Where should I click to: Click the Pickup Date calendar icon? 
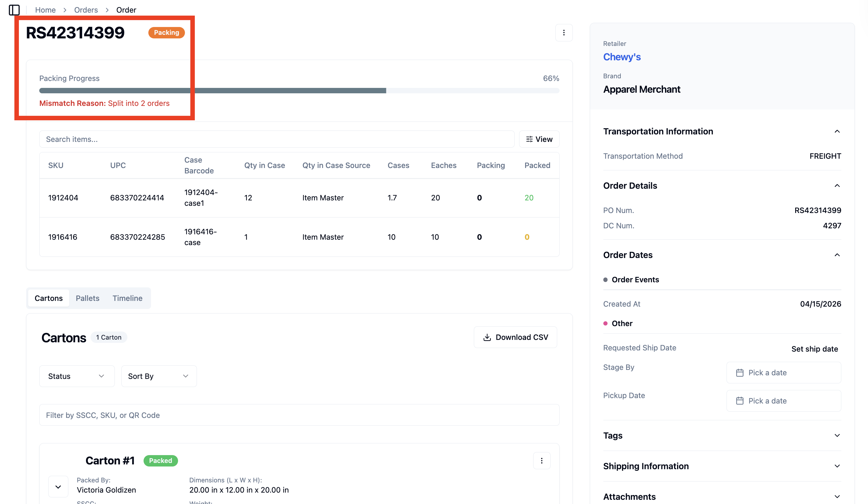click(x=739, y=401)
